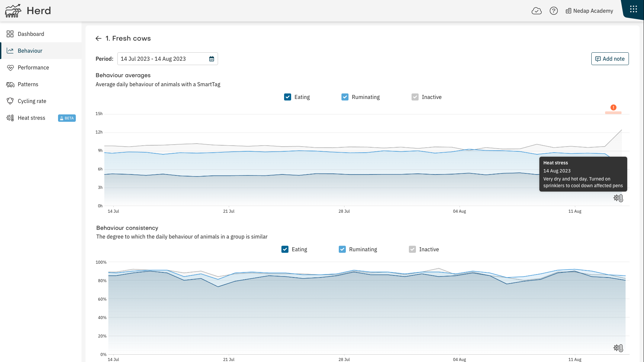Screen dimensions: 644x362
Task: Click the heat stress icon on averages chart
Action: (x=618, y=198)
